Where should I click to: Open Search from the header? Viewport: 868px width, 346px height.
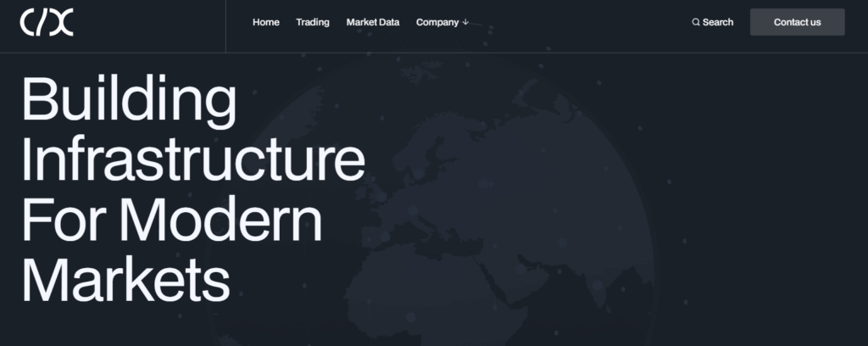[712, 22]
